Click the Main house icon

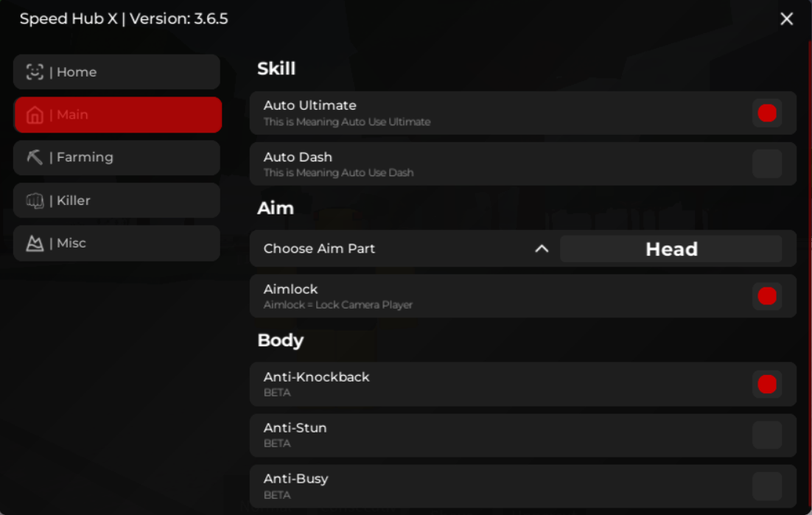(35, 115)
